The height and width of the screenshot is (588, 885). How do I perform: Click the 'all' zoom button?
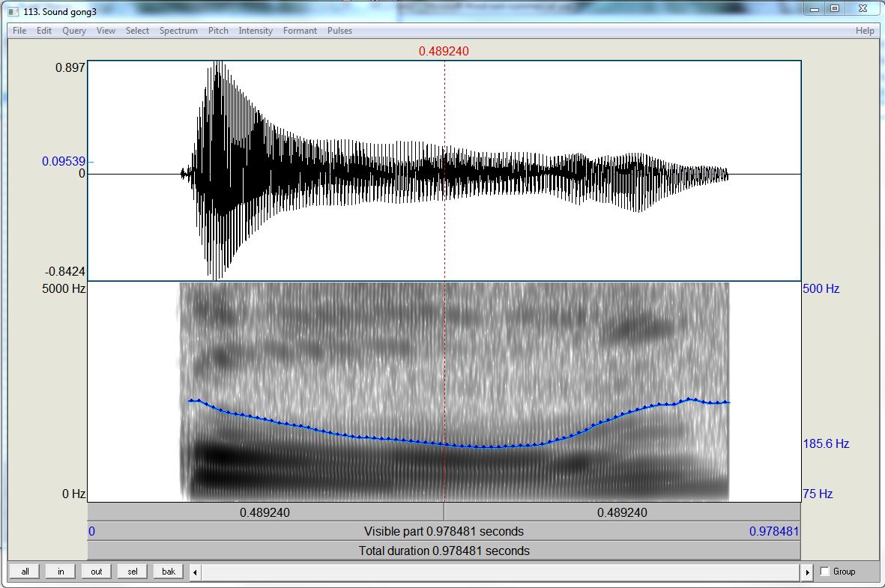pos(25,571)
